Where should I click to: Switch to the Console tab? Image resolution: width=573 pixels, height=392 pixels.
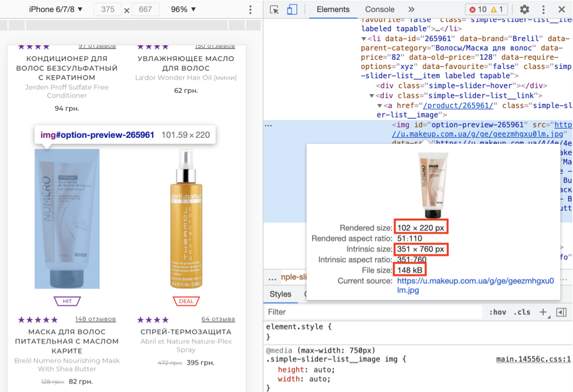[379, 10]
